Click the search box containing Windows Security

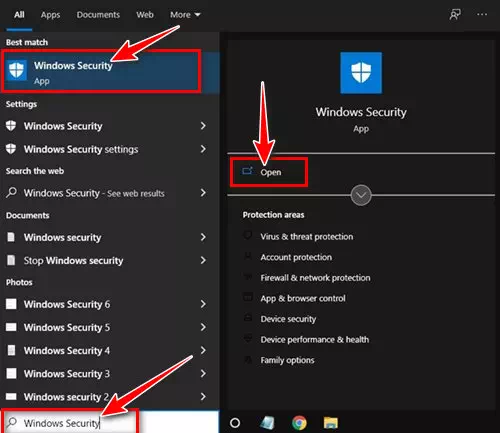110,422
